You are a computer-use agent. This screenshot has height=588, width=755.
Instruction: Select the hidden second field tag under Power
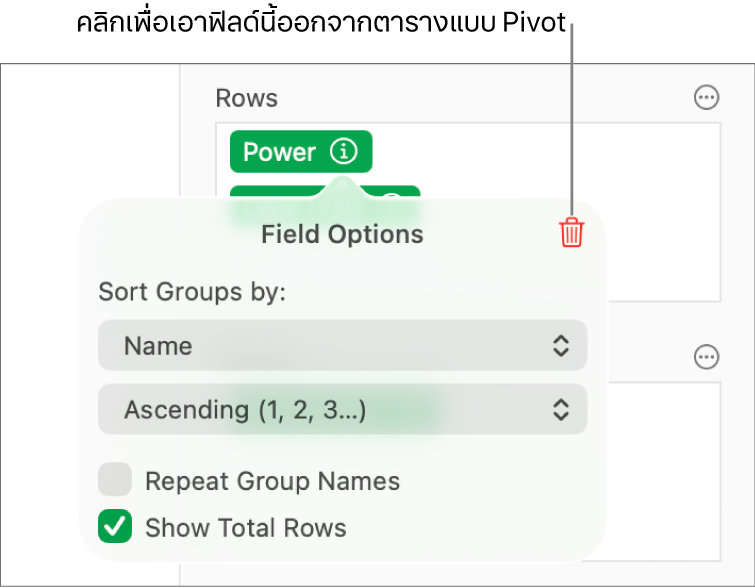(300, 193)
